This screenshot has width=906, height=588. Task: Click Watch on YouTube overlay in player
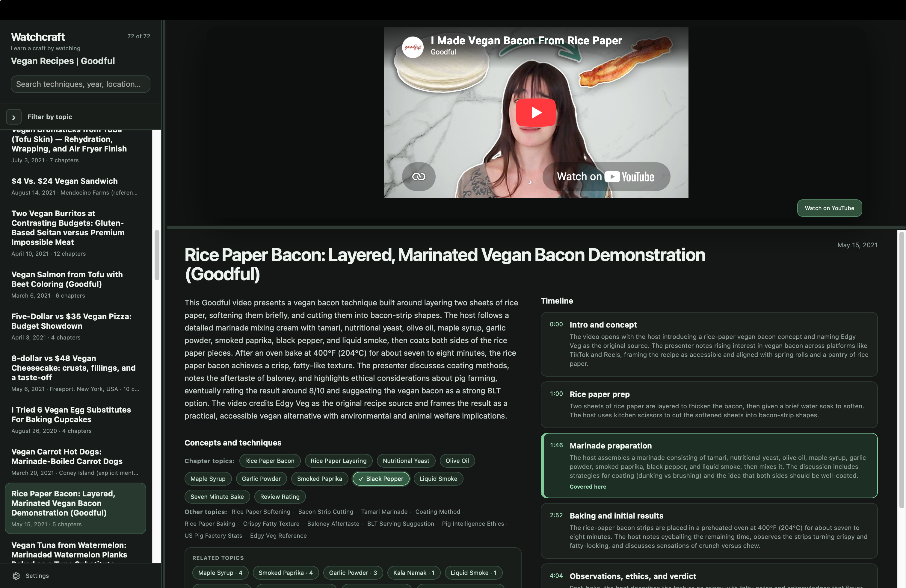pyautogui.click(x=606, y=176)
